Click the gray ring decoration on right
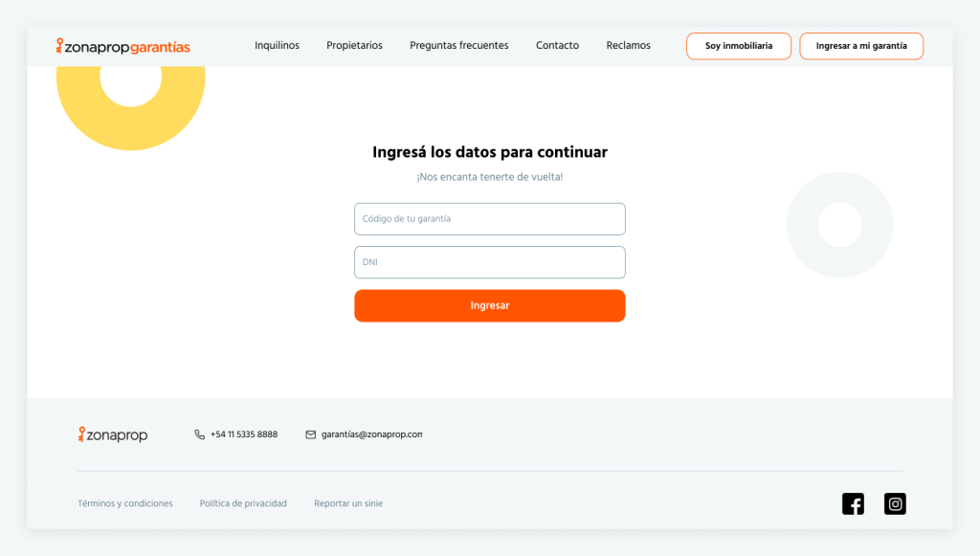Image resolution: width=980 pixels, height=556 pixels. [x=840, y=225]
